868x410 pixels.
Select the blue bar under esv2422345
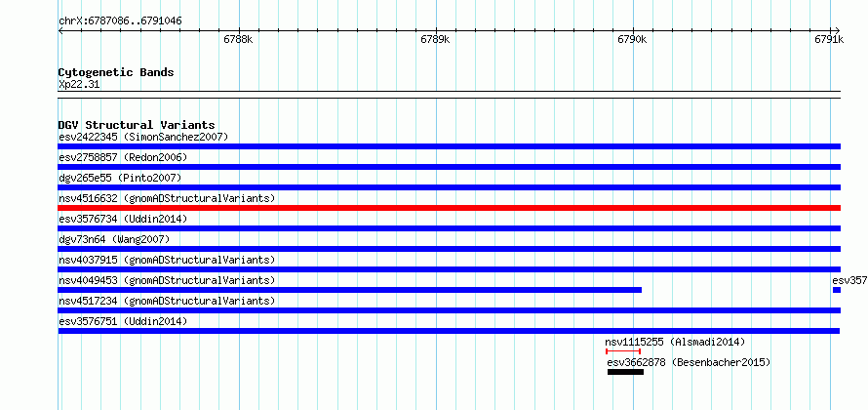[x=450, y=146]
